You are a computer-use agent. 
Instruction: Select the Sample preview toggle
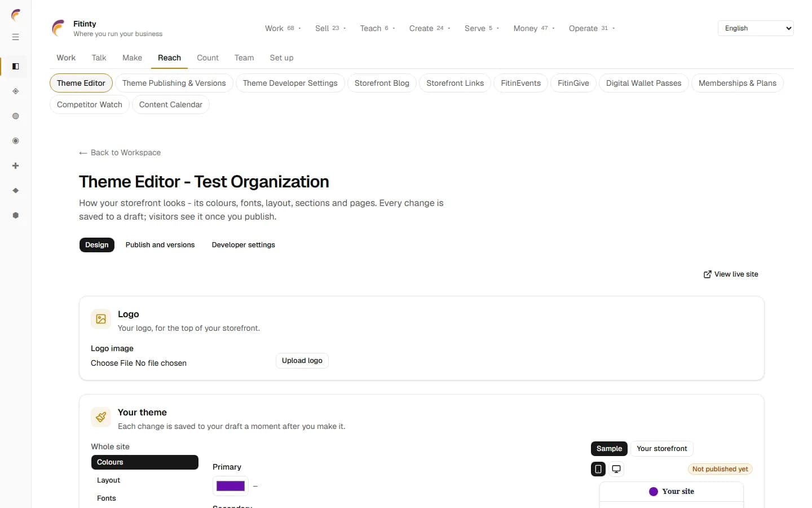tap(609, 449)
